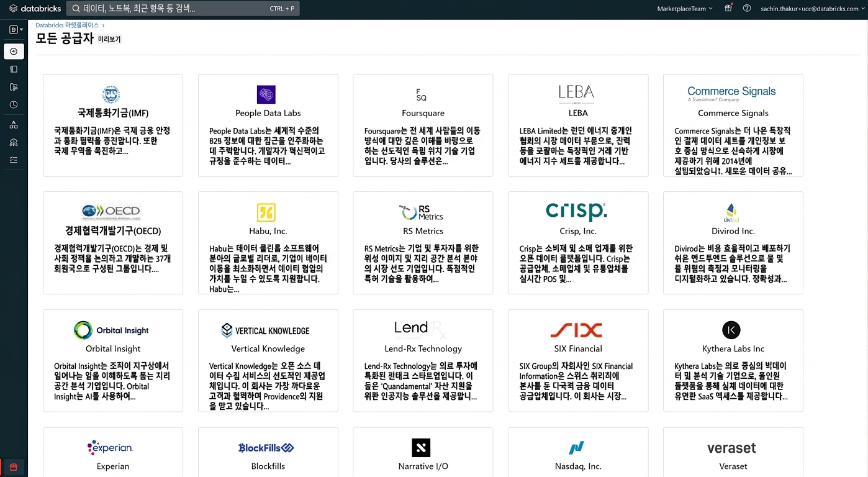Click the Experian logo
Viewport: 868px width, 477px height.
(x=111, y=447)
